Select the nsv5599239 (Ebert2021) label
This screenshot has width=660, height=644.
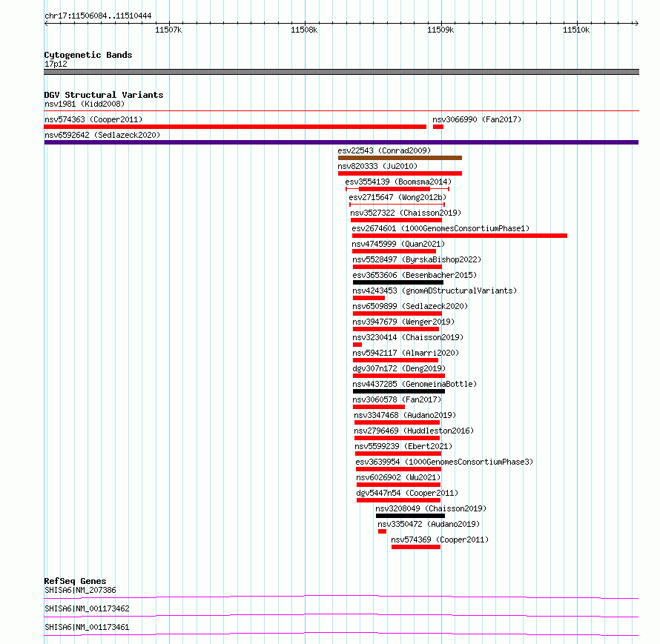coord(403,446)
